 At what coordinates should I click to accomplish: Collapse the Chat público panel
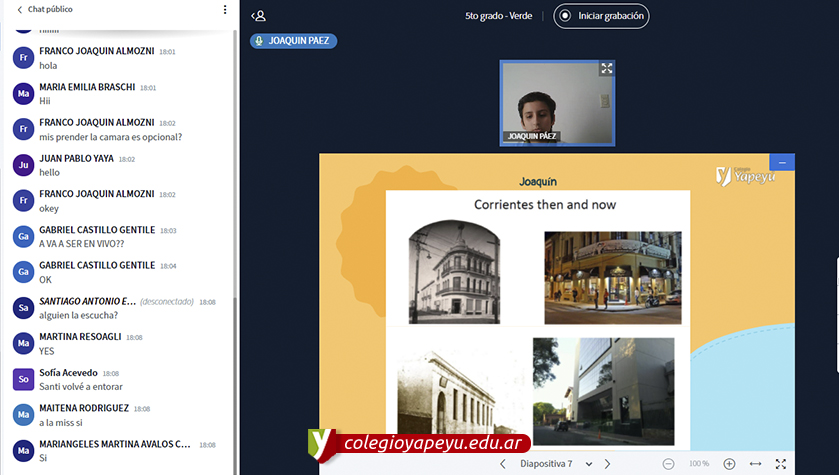click(45, 10)
